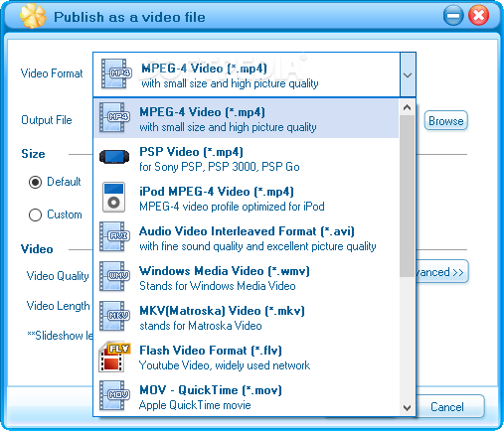Click the MP4 icon in the highlighted dropdown row
The width and height of the screenshot is (504, 431).
point(114,117)
